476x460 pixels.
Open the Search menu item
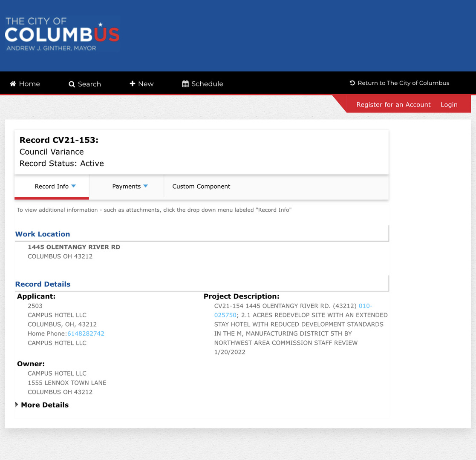click(x=85, y=84)
